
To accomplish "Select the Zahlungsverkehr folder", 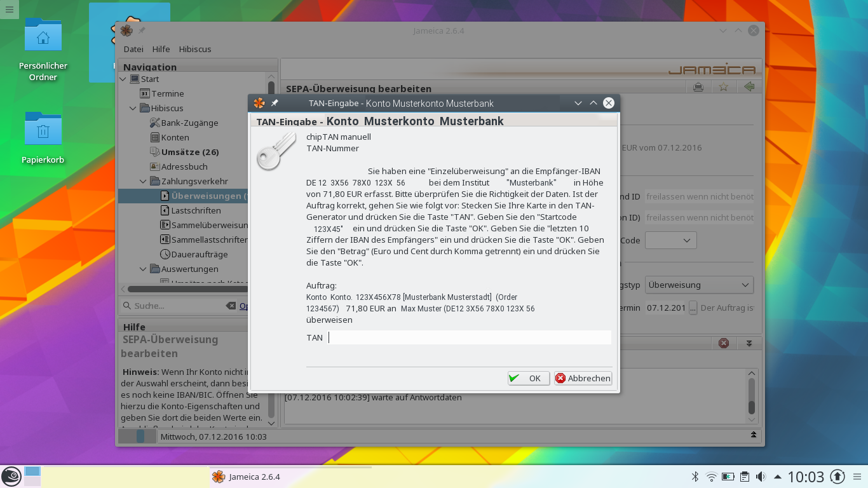I will pos(194,181).
